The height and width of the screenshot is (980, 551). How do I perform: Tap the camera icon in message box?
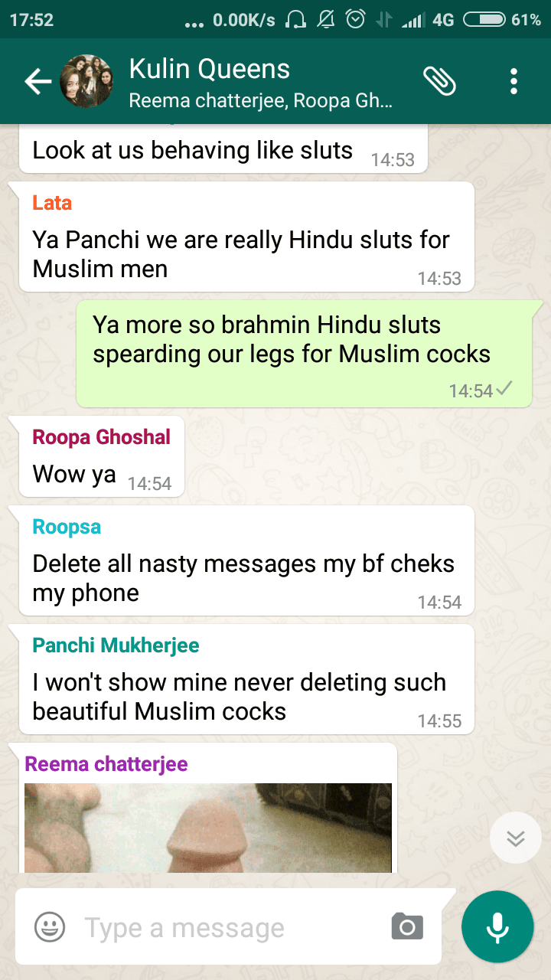pos(407,927)
